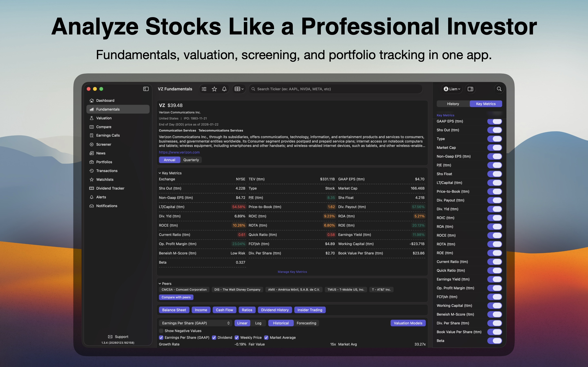Open the Cash Flow tab

pos(224,310)
